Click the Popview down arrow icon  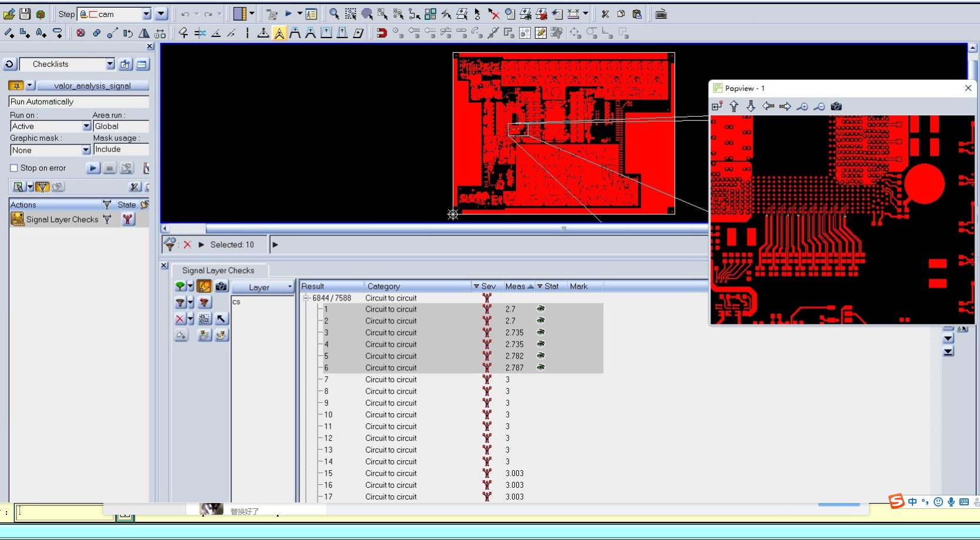click(x=751, y=106)
